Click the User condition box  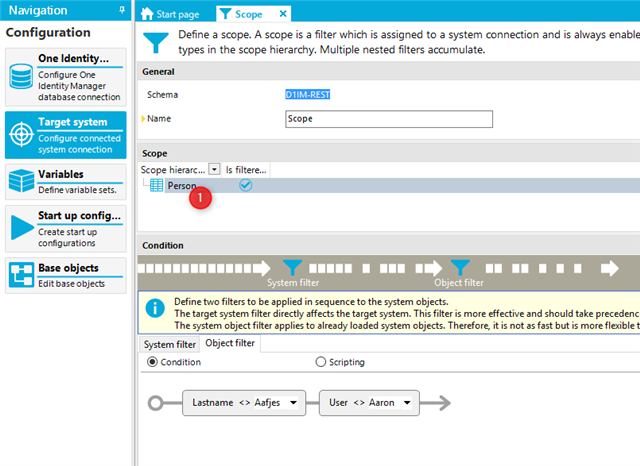pos(369,403)
